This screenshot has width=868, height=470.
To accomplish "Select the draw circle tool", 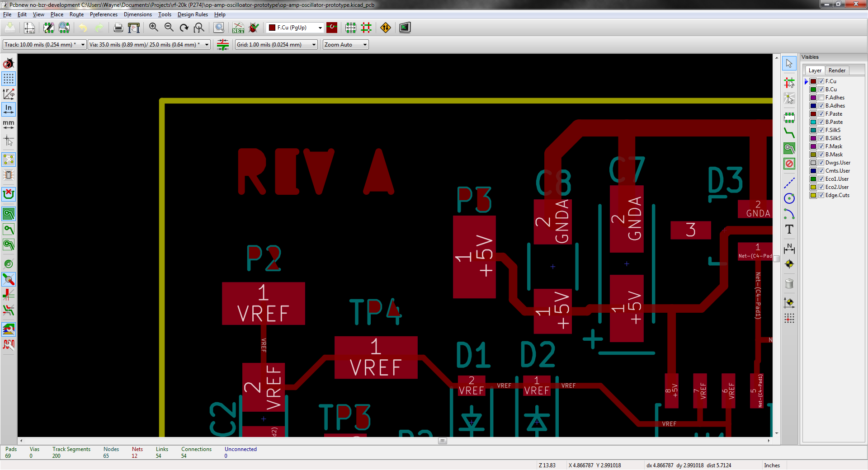I will pos(789,198).
